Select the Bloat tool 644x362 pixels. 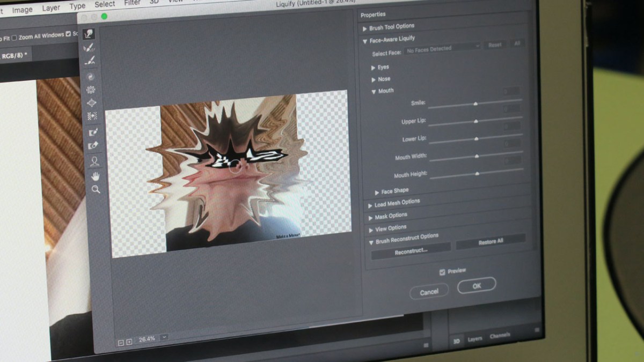(92, 102)
